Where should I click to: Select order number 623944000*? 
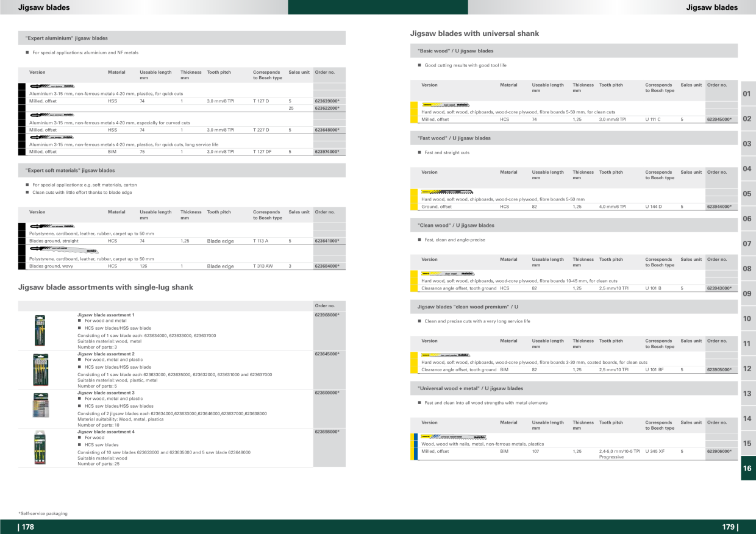coord(719,207)
